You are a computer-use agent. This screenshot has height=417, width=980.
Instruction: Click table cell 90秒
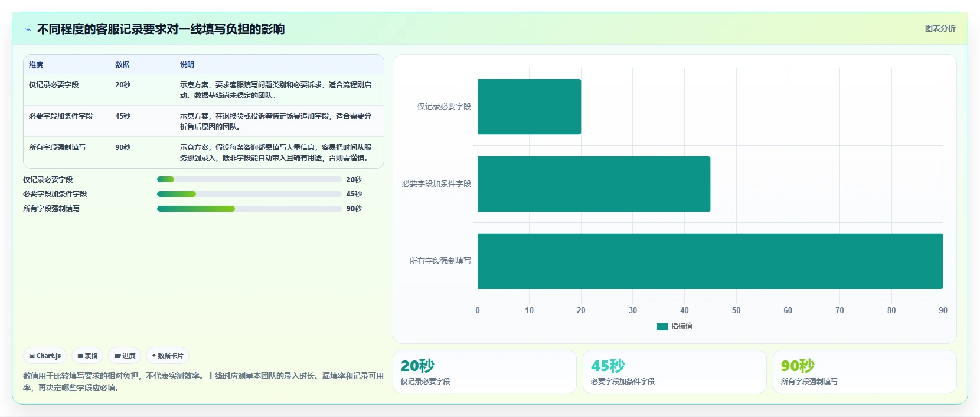[123, 147]
